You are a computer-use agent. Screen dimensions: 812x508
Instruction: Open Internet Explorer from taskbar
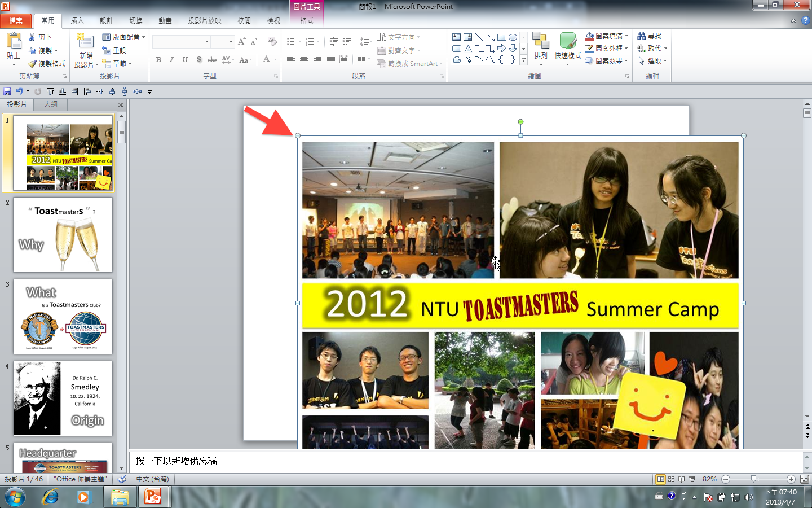point(51,497)
